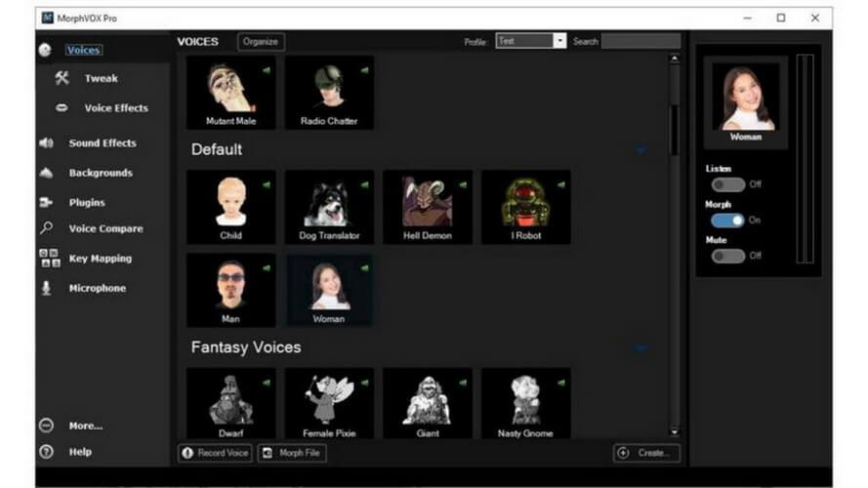Click the Voices globe icon in sidebar
The width and height of the screenshot is (868, 488).
tap(45, 50)
